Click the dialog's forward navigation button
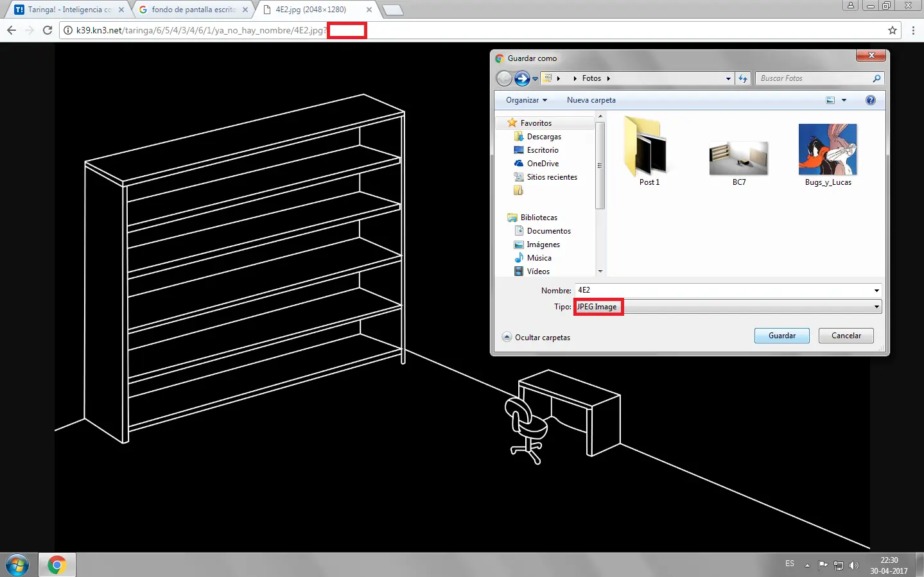This screenshot has width=924, height=577. tap(522, 78)
